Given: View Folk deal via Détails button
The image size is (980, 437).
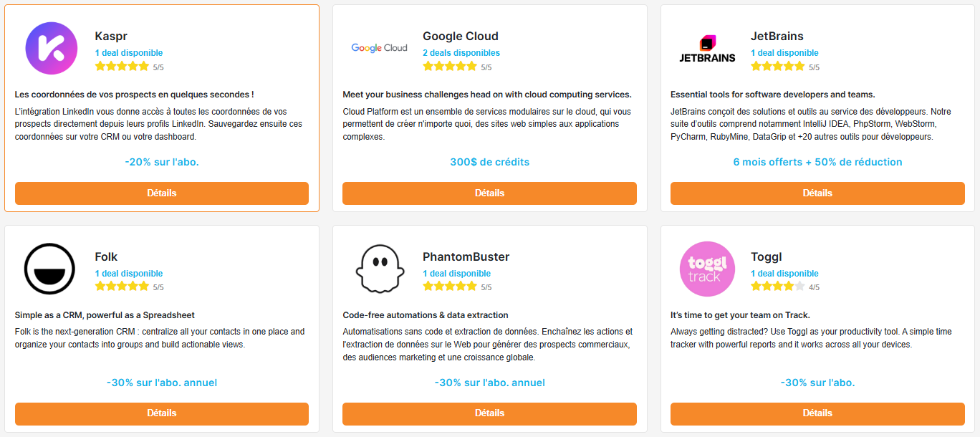Looking at the screenshot, I should click(x=162, y=413).
